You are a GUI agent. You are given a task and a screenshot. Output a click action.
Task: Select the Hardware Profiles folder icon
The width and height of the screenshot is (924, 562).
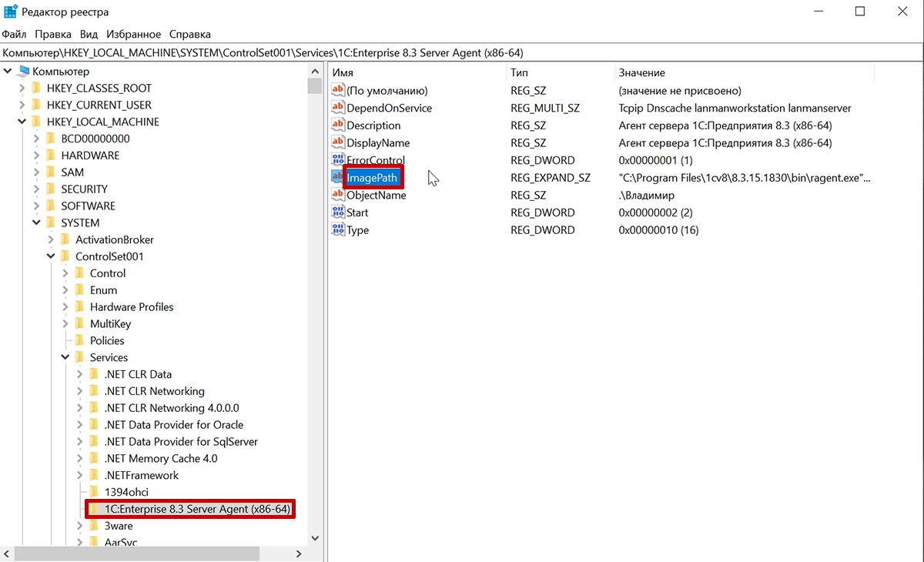tap(79, 306)
